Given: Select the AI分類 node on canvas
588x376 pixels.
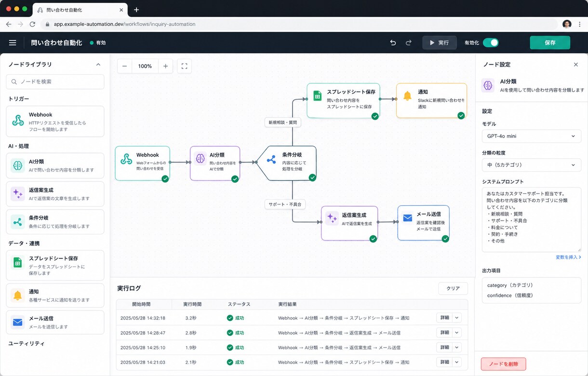Looking at the screenshot, I should [x=215, y=163].
